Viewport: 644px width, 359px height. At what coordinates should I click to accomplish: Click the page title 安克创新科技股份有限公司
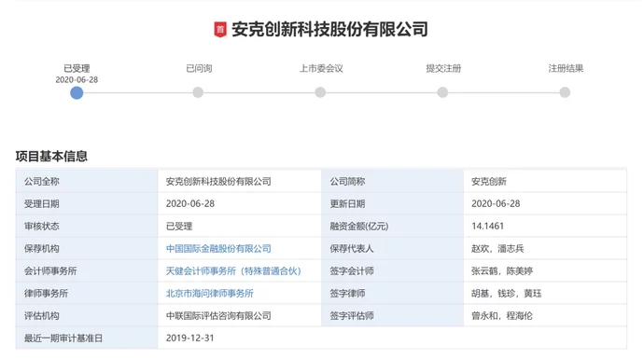coord(329,30)
